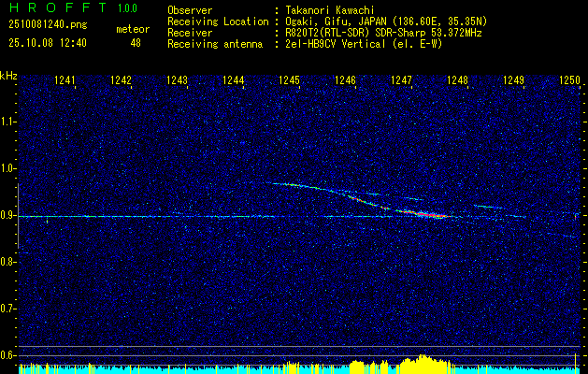
Task: Select the R820T2(RTL-SDR) SDR-Sharp receiver text
Action: [x=383, y=33]
